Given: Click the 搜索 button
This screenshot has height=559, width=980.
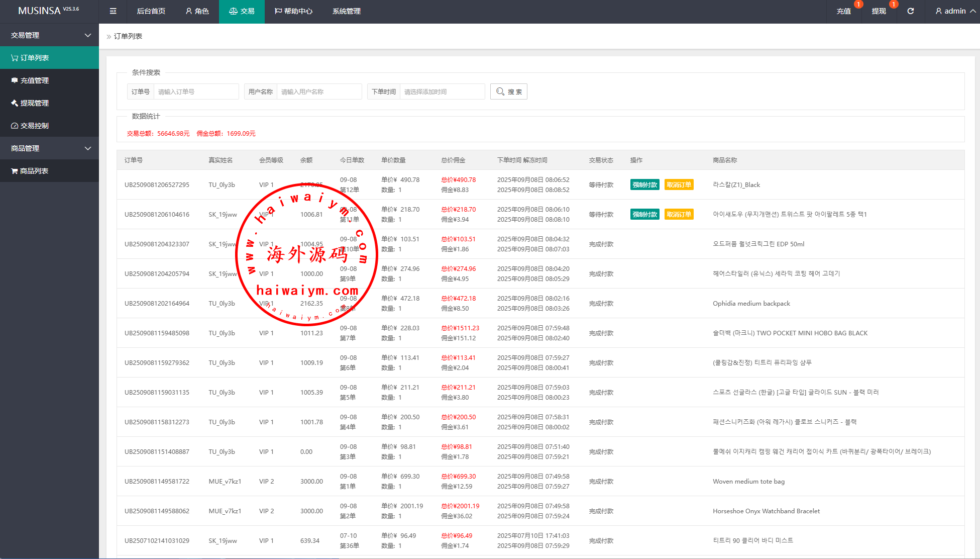Looking at the screenshot, I should click(x=508, y=91).
